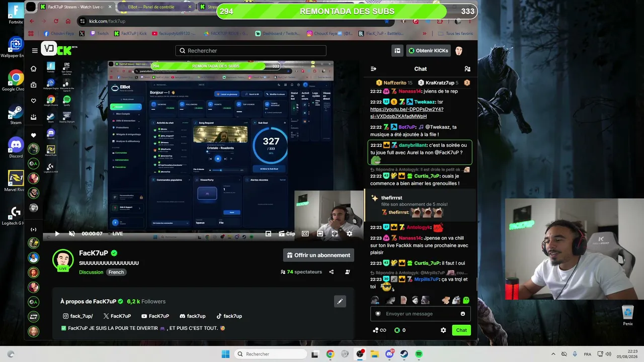The width and height of the screenshot is (644, 362).
Task: Create a Clip from the stream
Action: click(x=287, y=233)
